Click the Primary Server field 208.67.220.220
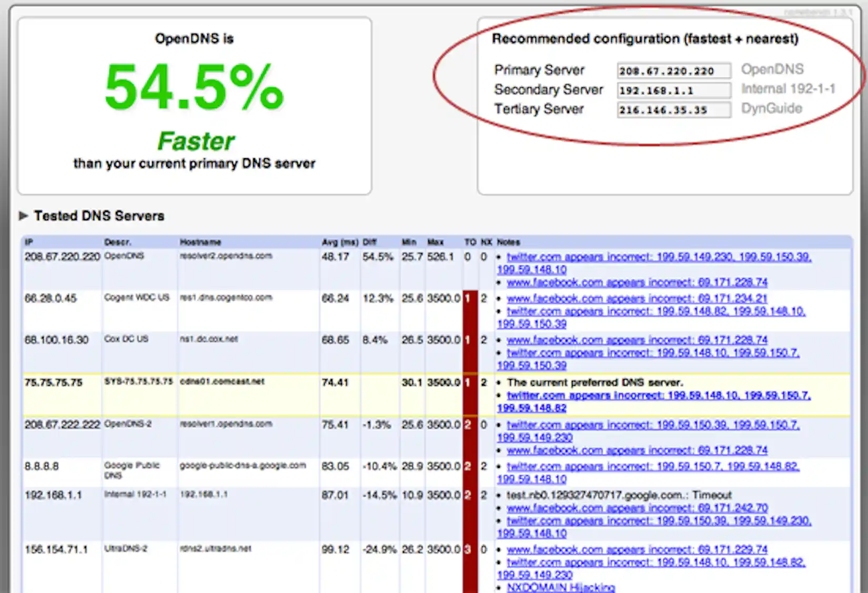This screenshot has width=868, height=593. point(674,71)
